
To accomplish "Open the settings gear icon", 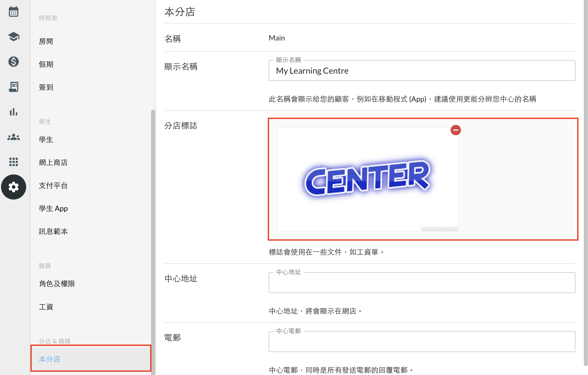I will pyautogui.click(x=14, y=187).
